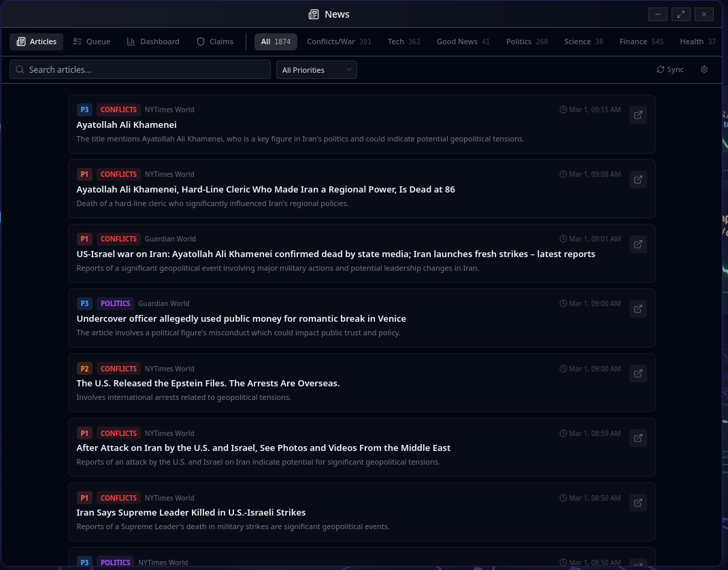The width and height of the screenshot is (728, 570).
Task: Click the News icon in the title bar
Action: pos(313,14)
